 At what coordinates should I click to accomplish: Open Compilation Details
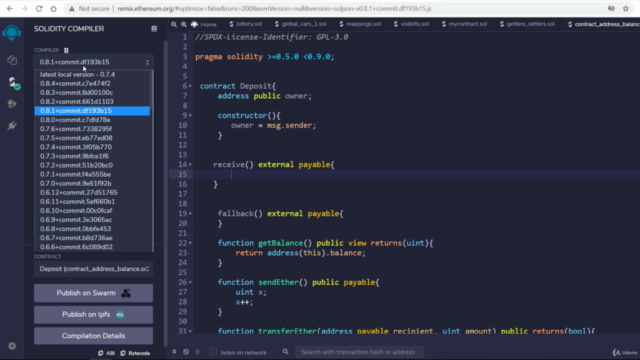pos(93,336)
